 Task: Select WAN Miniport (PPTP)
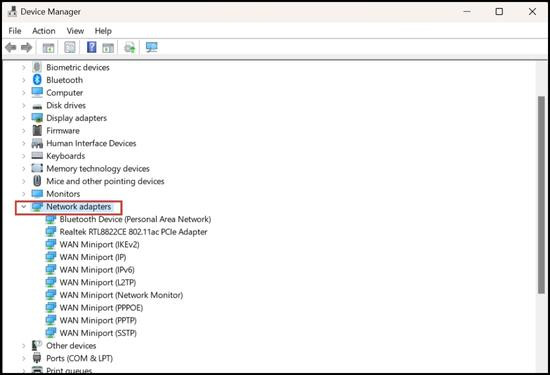(x=98, y=320)
